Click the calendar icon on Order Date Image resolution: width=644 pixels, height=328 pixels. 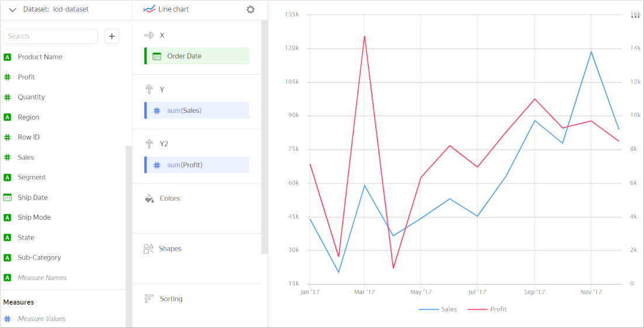click(x=157, y=56)
